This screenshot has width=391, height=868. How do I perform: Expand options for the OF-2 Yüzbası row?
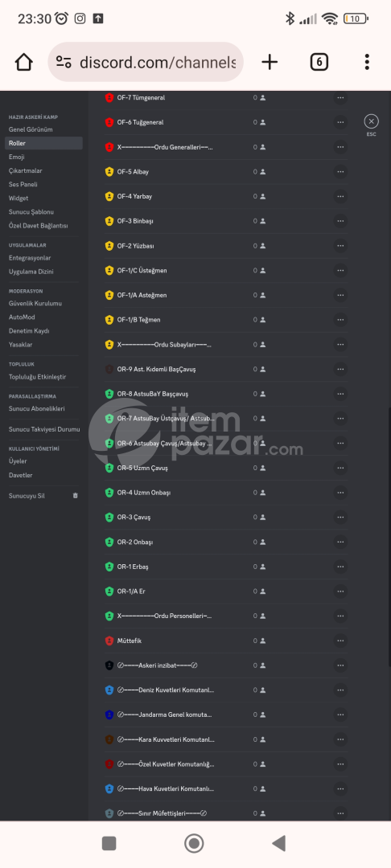[340, 245]
